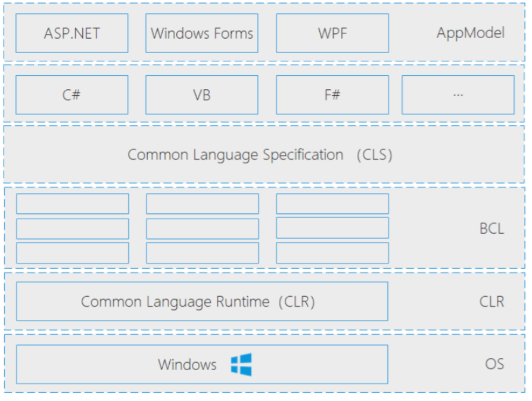Open the ellipsis more-languages box

458,95
